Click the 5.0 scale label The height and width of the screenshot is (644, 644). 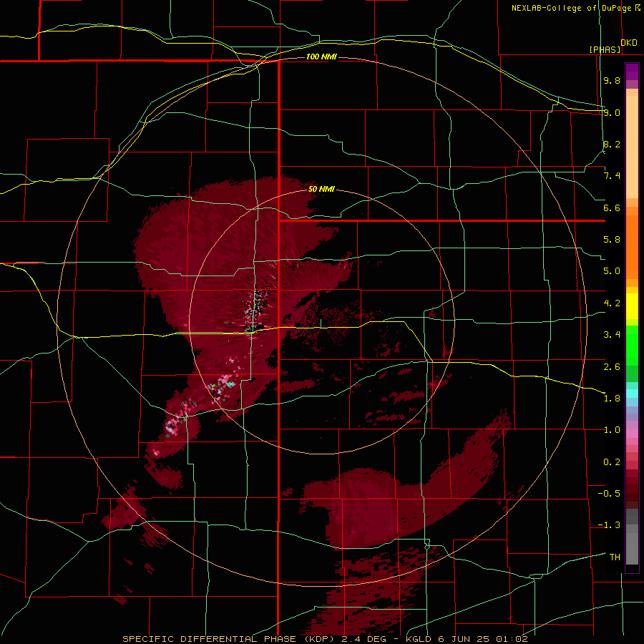tap(612, 271)
